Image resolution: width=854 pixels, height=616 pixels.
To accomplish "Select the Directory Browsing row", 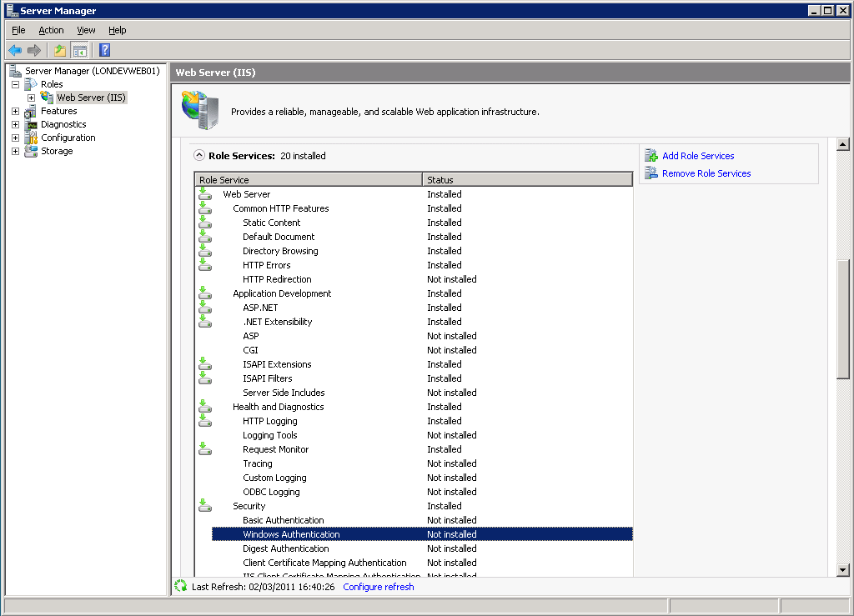I will pos(414,251).
